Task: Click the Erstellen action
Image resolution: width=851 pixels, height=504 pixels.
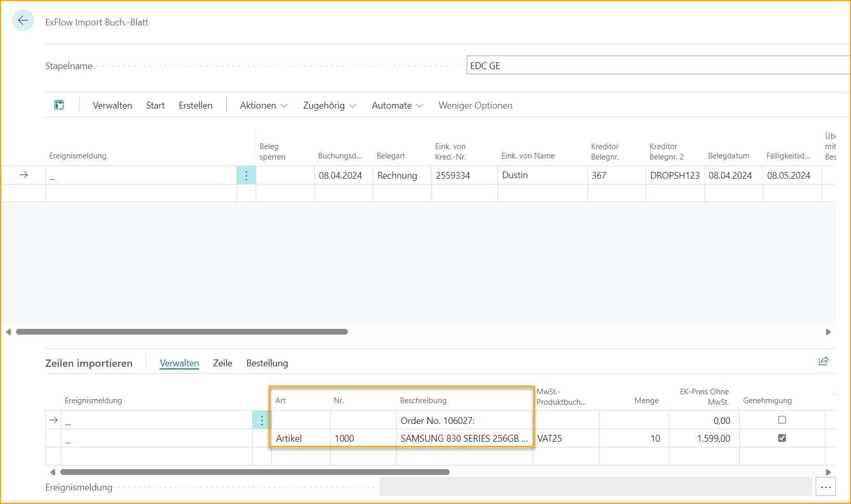Action: point(195,105)
